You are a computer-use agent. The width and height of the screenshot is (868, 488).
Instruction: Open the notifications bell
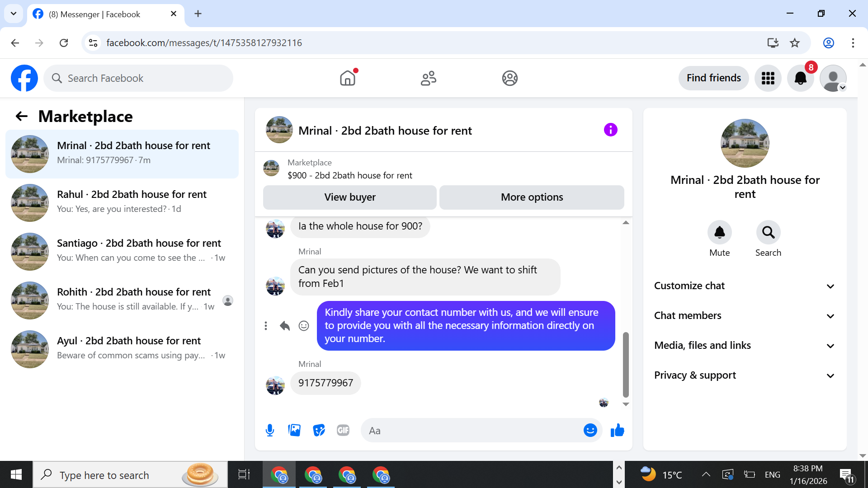pyautogui.click(x=800, y=78)
